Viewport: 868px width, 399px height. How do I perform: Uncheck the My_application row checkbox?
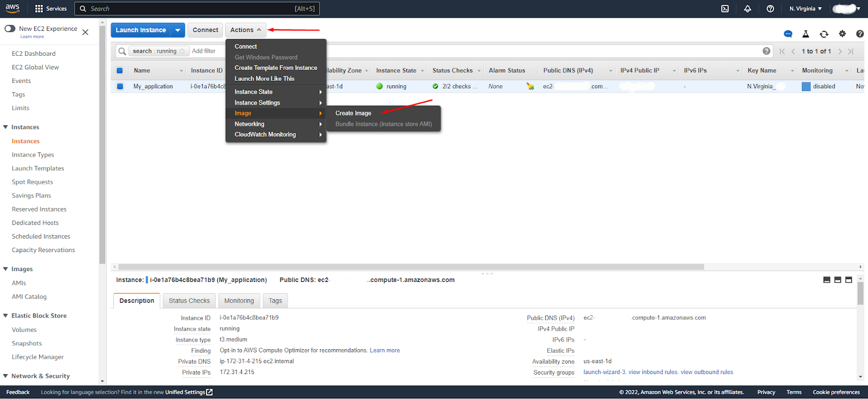tap(120, 86)
